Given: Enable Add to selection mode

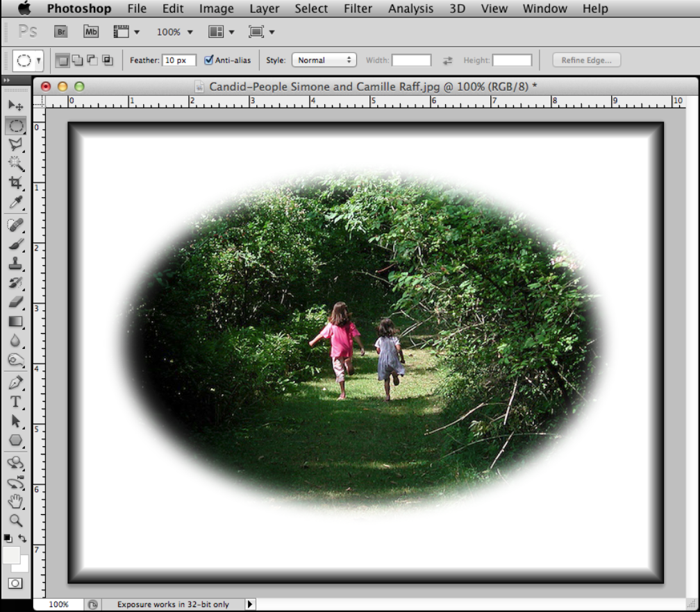Looking at the screenshot, I should [77, 60].
